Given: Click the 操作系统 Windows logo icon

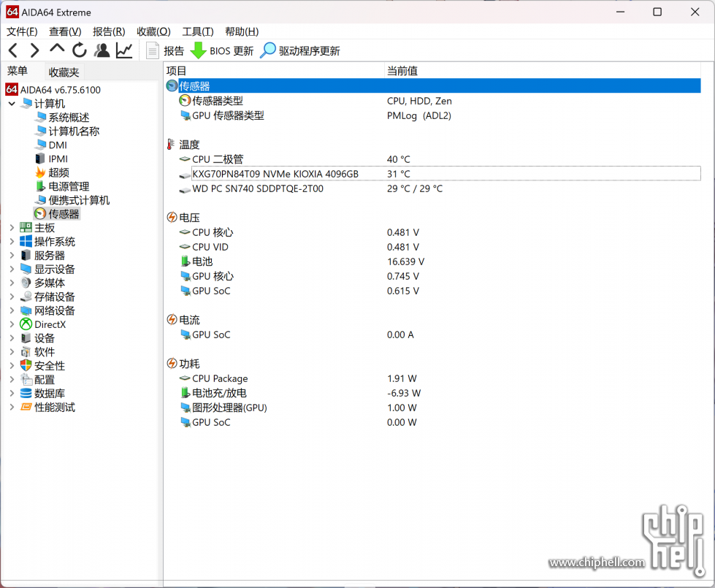Looking at the screenshot, I should point(26,241).
